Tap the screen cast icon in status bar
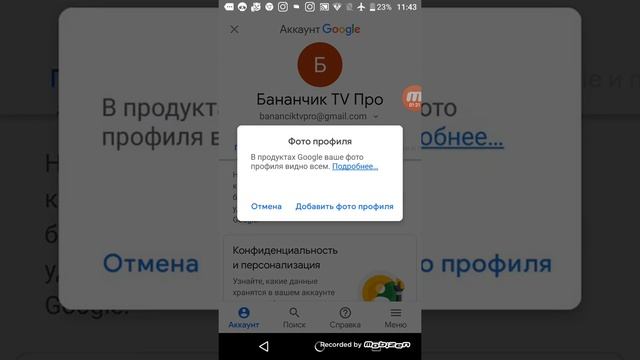 pos(324,7)
